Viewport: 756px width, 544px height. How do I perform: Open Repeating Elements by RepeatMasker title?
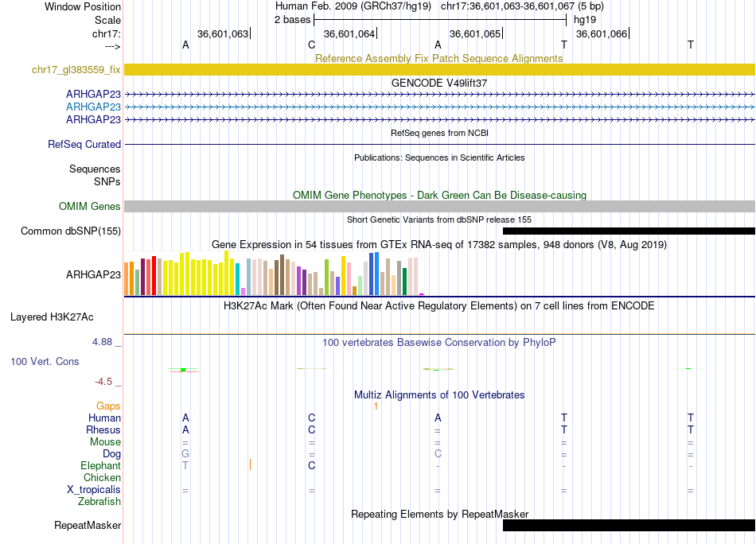pyautogui.click(x=439, y=514)
